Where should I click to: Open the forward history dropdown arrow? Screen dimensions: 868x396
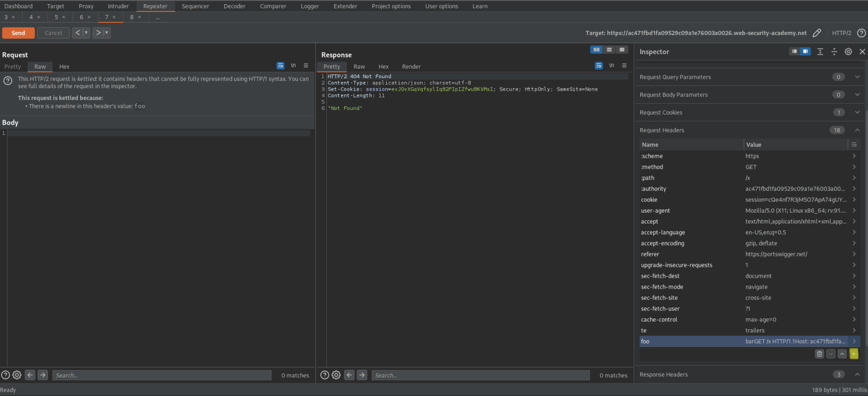coord(107,33)
